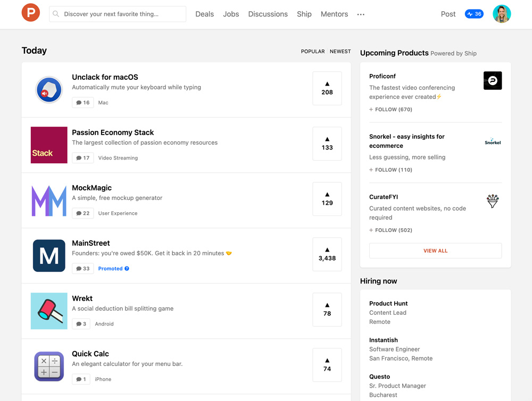Upvote Quick Calc (74)
This screenshot has height=401, width=532.
(327, 365)
